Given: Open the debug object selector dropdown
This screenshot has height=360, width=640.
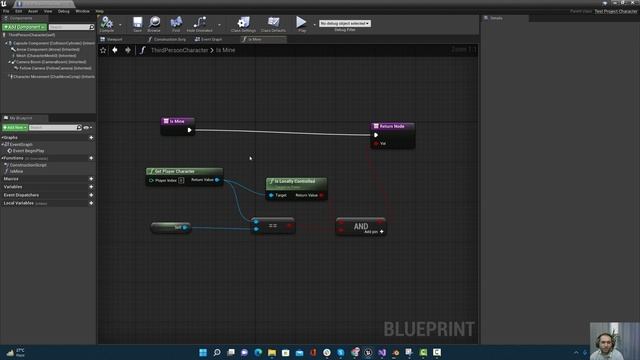Looking at the screenshot, I should (344, 23).
